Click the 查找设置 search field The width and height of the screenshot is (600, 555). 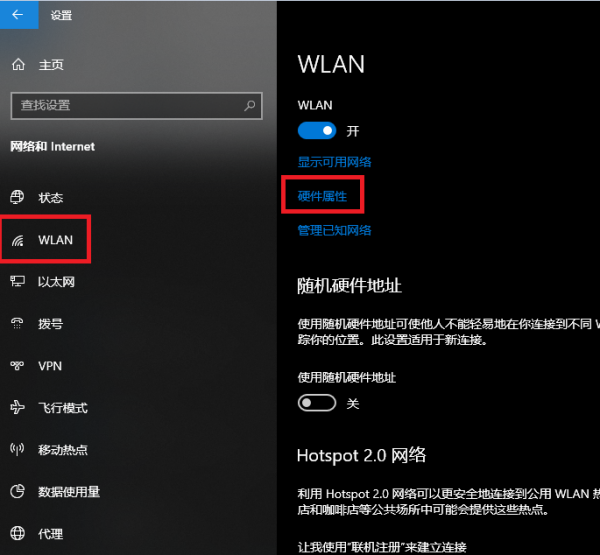point(137,106)
